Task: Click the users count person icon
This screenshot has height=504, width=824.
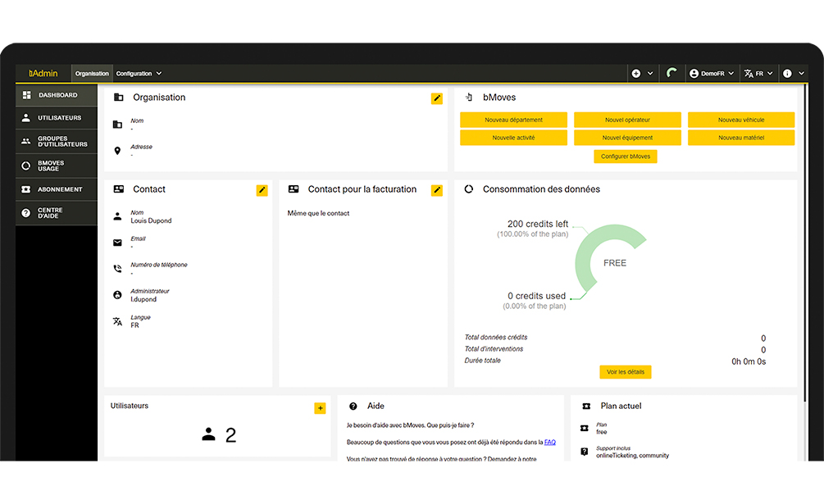Action: click(208, 434)
